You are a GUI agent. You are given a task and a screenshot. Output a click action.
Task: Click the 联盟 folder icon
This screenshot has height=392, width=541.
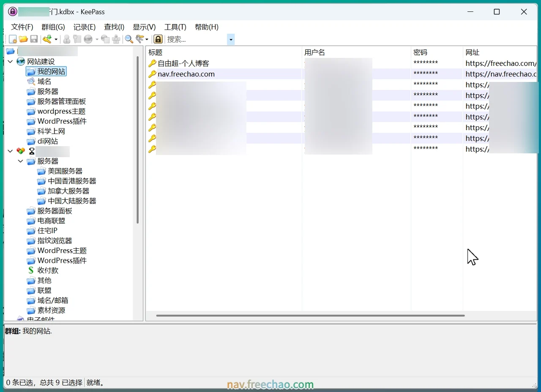[31, 291]
